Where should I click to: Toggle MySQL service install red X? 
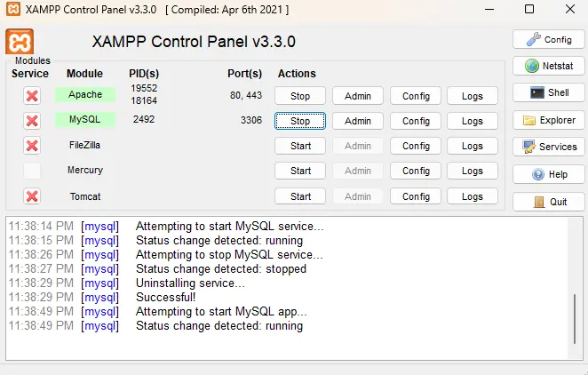tap(32, 121)
